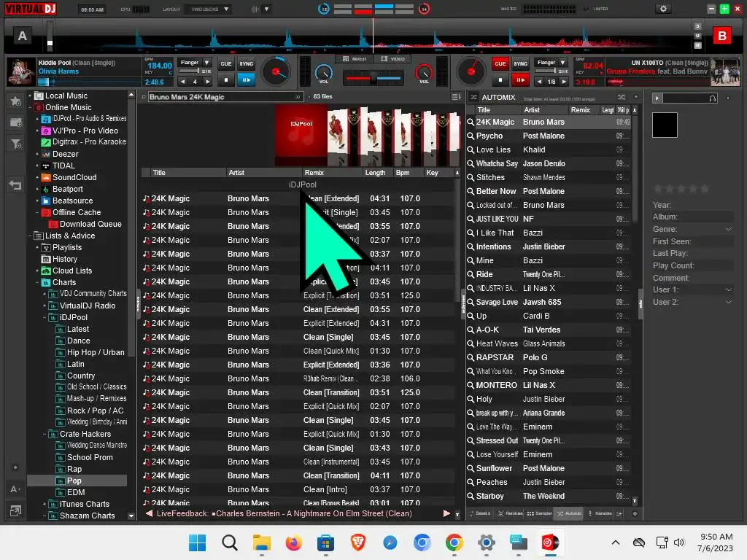Open the Beatport folder
This screenshot has height=560, width=747.
coord(67,189)
